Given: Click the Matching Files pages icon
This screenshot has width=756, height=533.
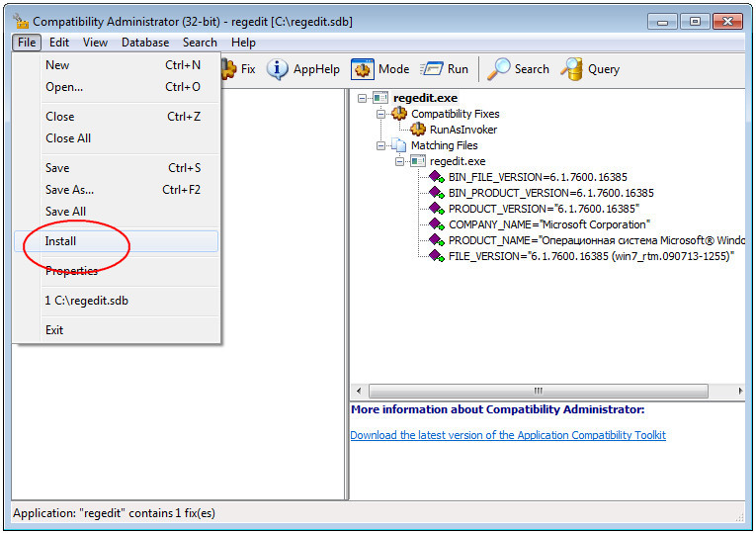Looking at the screenshot, I should click(x=398, y=145).
